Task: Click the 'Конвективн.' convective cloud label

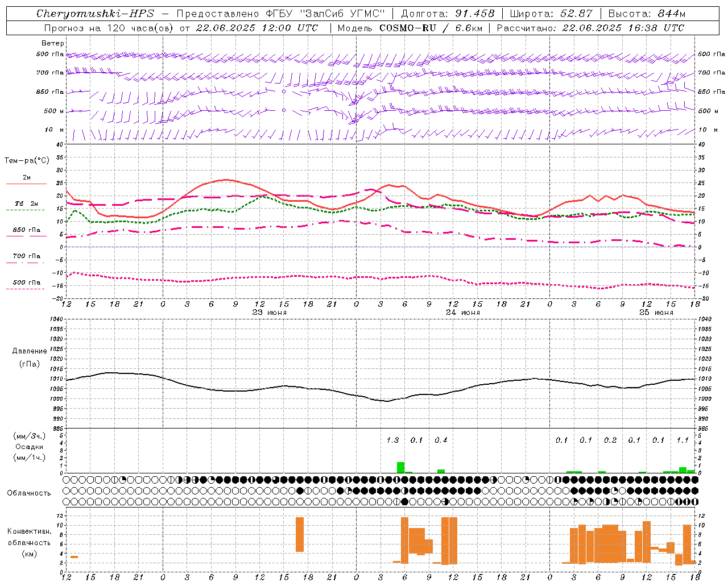Action: pyautogui.click(x=30, y=531)
